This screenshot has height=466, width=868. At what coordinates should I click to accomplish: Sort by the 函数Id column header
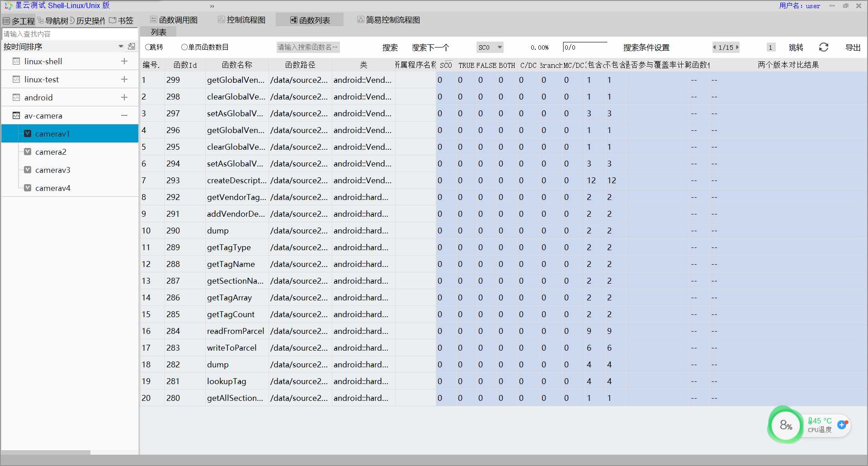point(185,65)
